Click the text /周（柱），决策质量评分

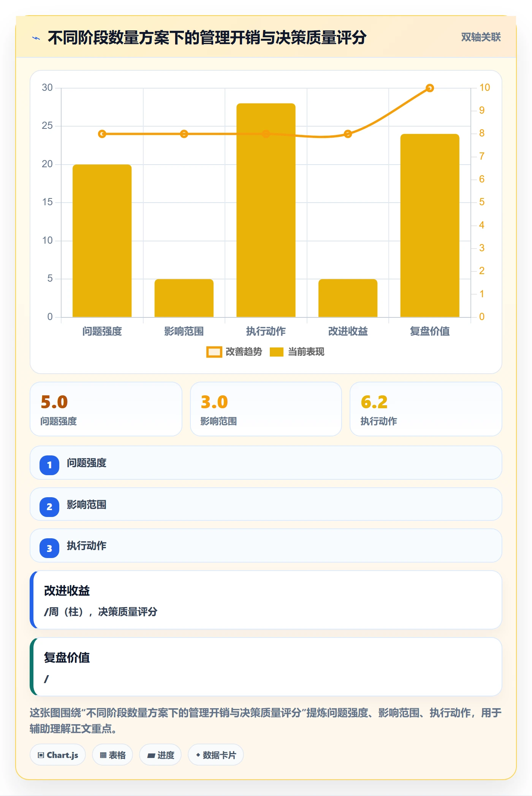point(101,612)
